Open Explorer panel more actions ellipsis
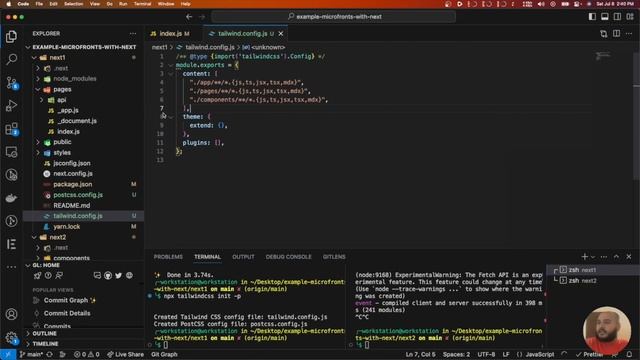 click(x=133, y=33)
